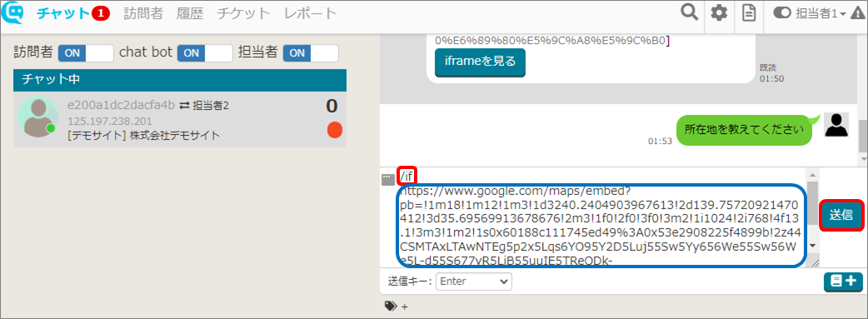Click inside the chat message text area

601,217
